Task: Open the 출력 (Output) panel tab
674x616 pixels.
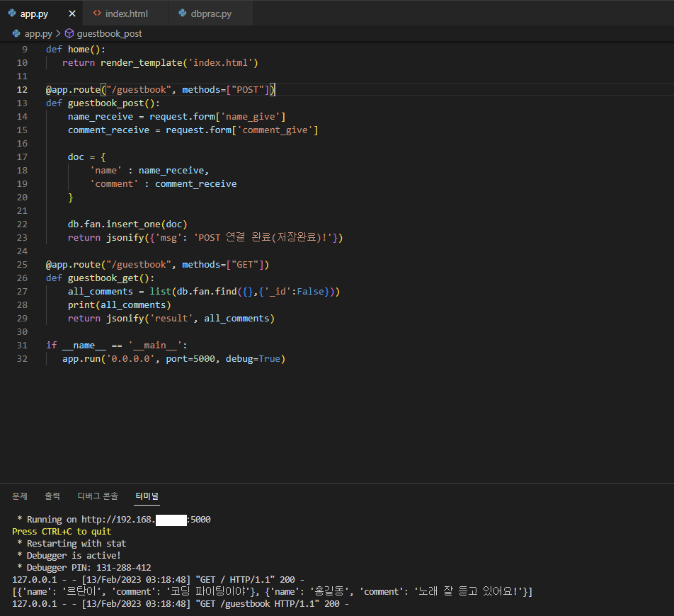Action: (52, 496)
